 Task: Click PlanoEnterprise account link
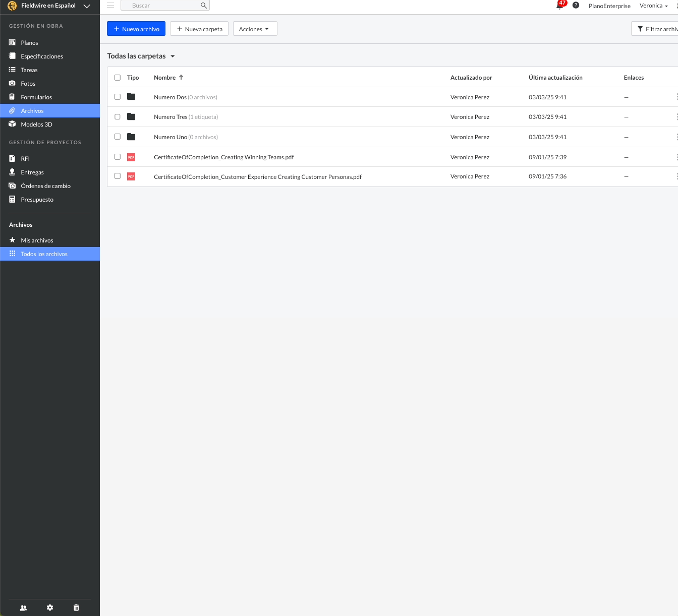point(609,6)
